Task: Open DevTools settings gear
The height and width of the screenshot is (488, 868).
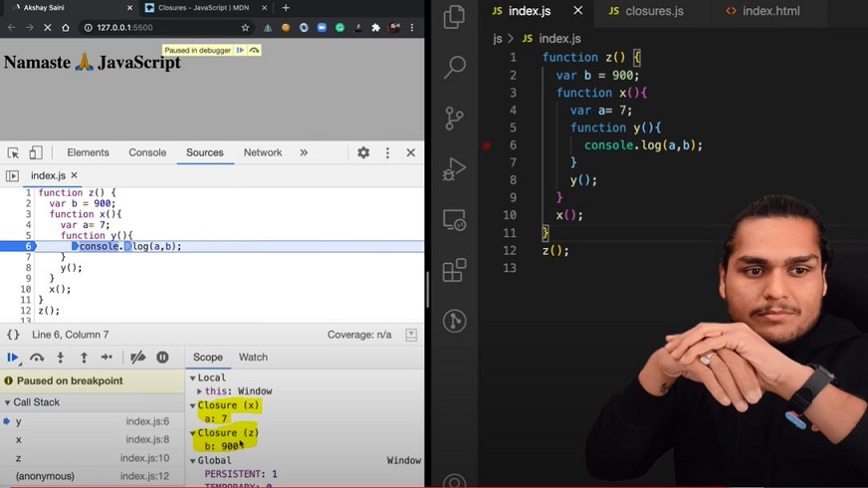Action: [x=363, y=152]
